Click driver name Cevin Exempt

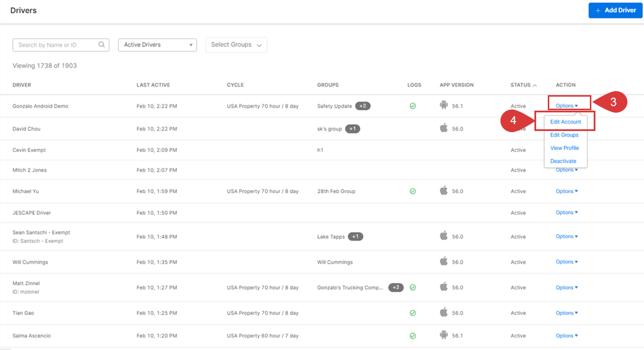pos(29,150)
